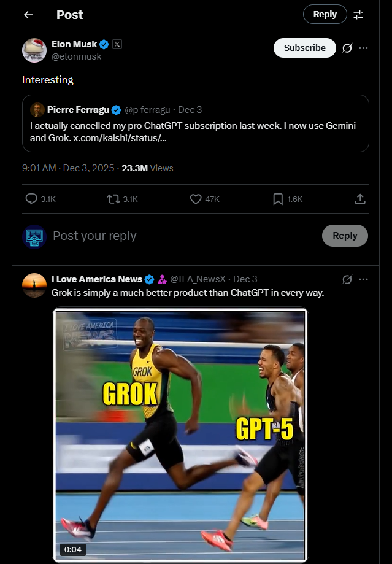The height and width of the screenshot is (564, 392).
Task: Open Elon Musk's profile avatar
Action: (x=34, y=50)
